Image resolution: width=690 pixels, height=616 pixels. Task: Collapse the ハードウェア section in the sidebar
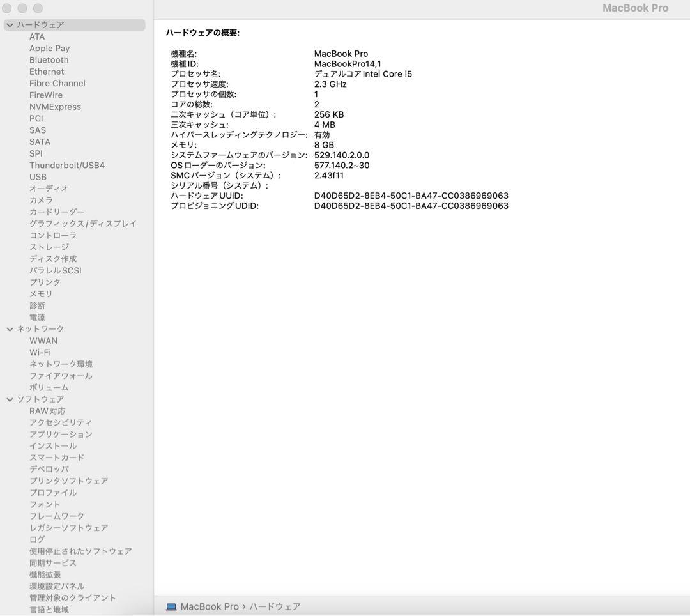tap(9, 24)
